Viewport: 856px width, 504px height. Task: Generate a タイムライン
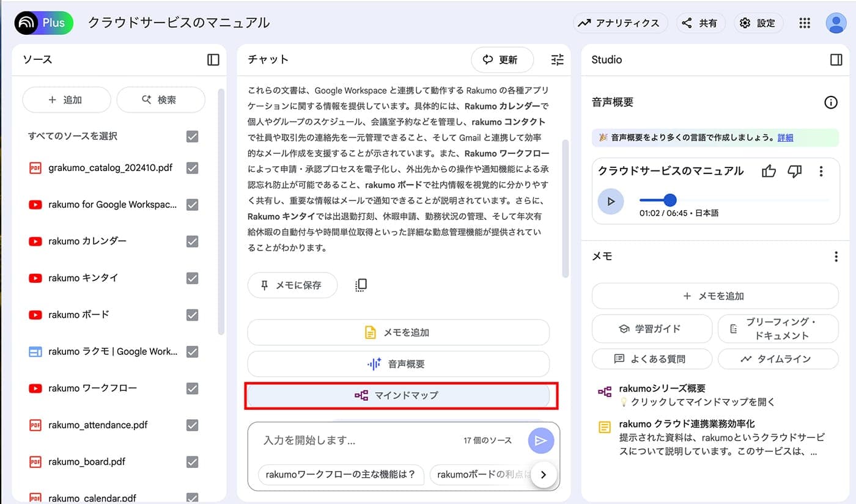tap(778, 359)
